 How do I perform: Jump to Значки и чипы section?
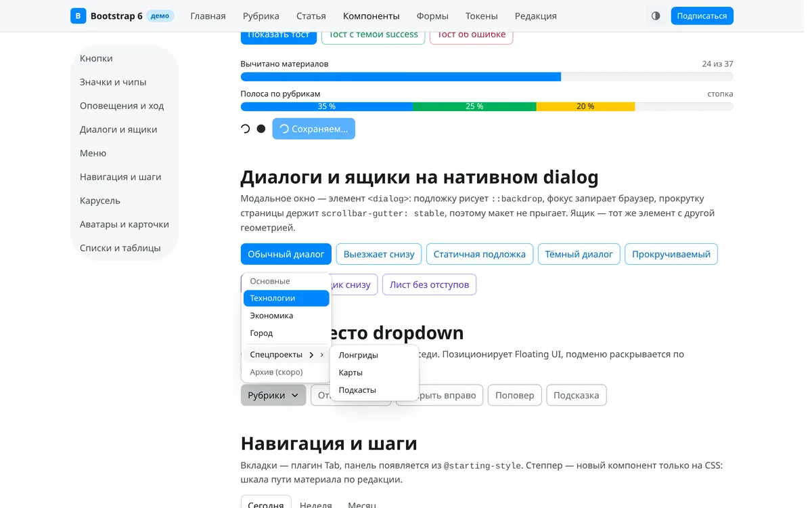[125, 82]
